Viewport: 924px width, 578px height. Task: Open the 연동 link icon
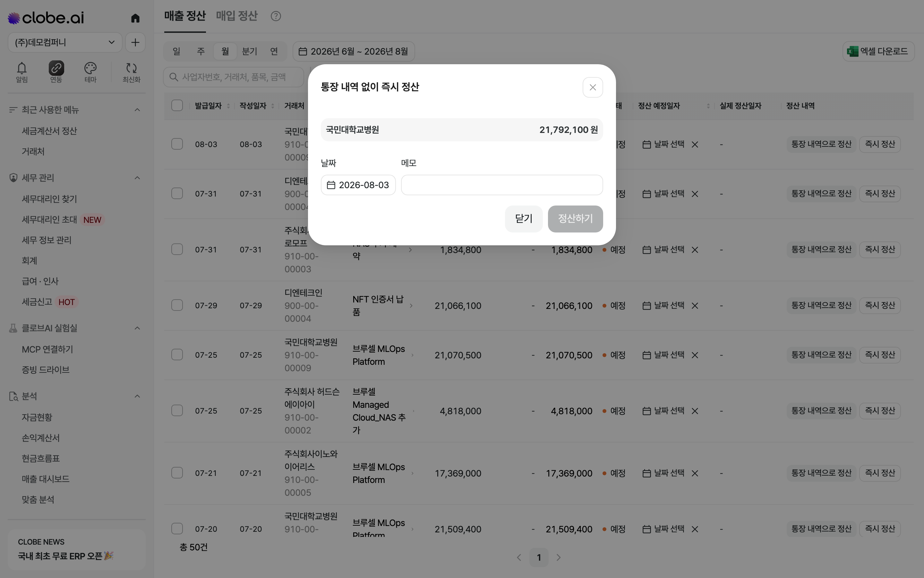[x=56, y=72]
